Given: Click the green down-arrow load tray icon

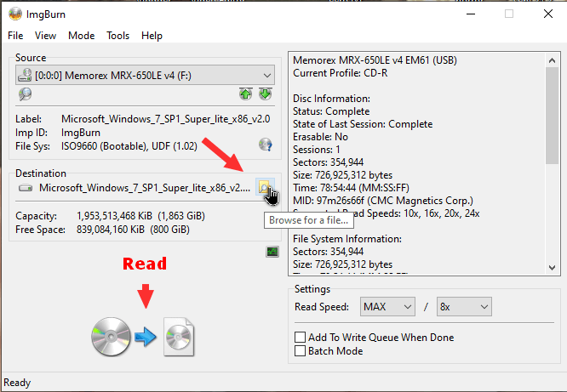Looking at the screenshot, I should tap(265, 94).
